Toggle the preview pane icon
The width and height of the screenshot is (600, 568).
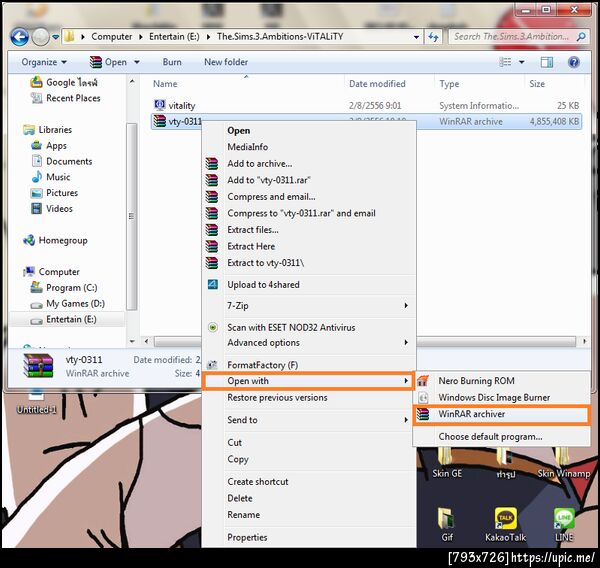[x=546, y=62]
